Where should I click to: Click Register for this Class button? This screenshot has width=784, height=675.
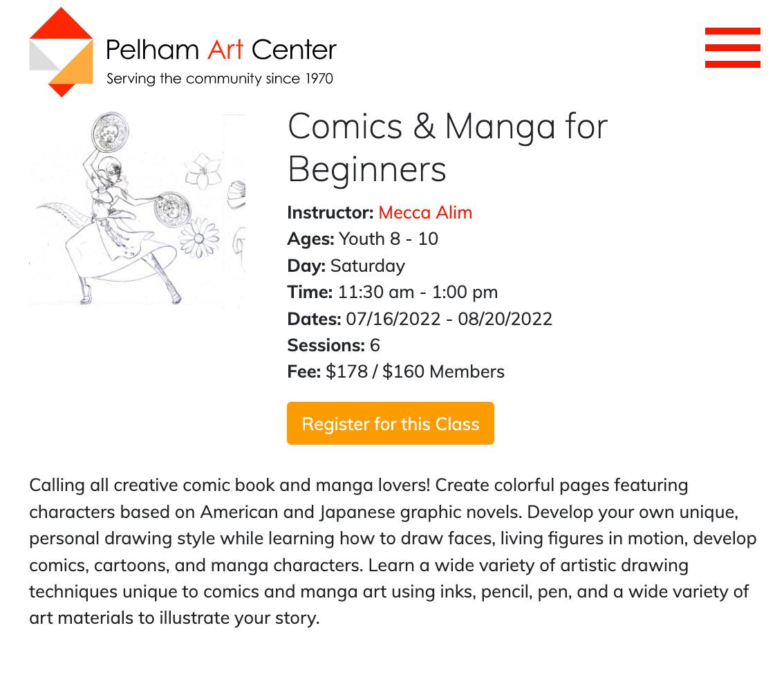point(391,423)
